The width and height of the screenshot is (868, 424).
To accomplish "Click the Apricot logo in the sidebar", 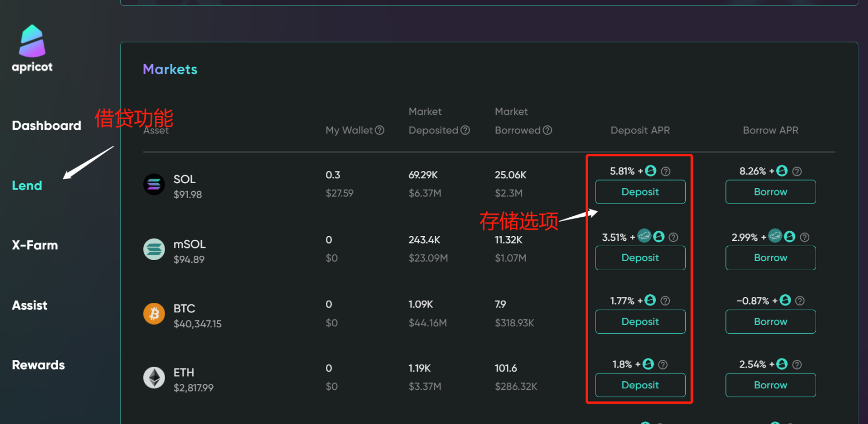I will [32, 49].
